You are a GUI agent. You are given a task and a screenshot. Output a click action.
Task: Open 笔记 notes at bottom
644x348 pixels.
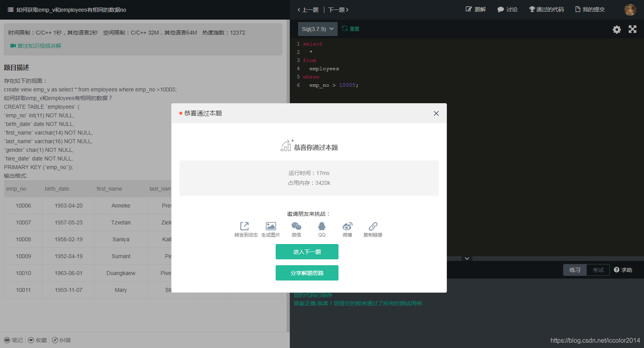pyautogui.click(x=13, y=340)
